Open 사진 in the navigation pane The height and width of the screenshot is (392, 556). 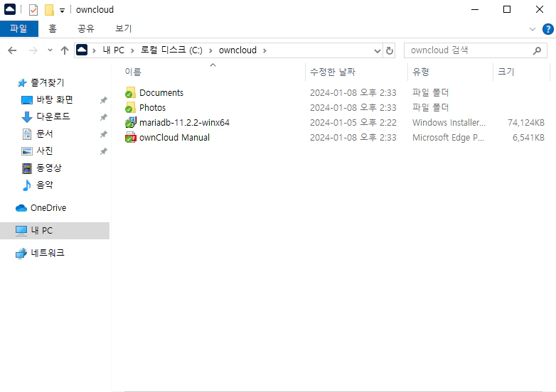pyautogui.click(x=45, y=151)
